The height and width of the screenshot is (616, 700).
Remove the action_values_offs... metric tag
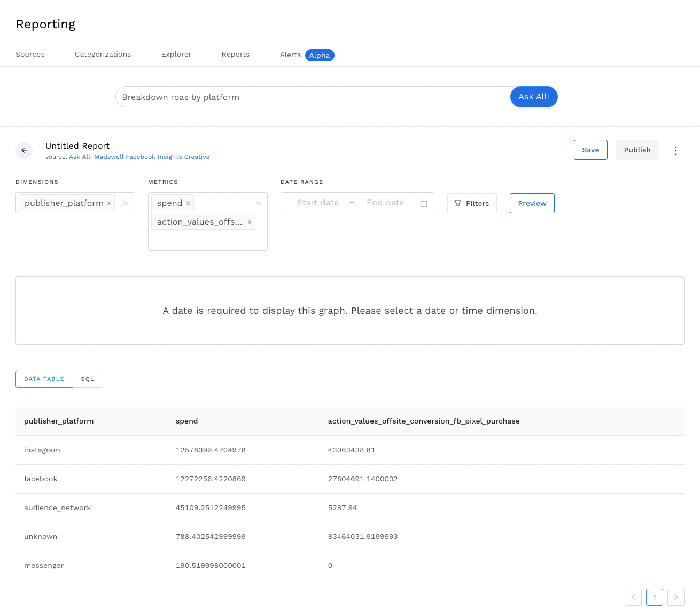250,222
